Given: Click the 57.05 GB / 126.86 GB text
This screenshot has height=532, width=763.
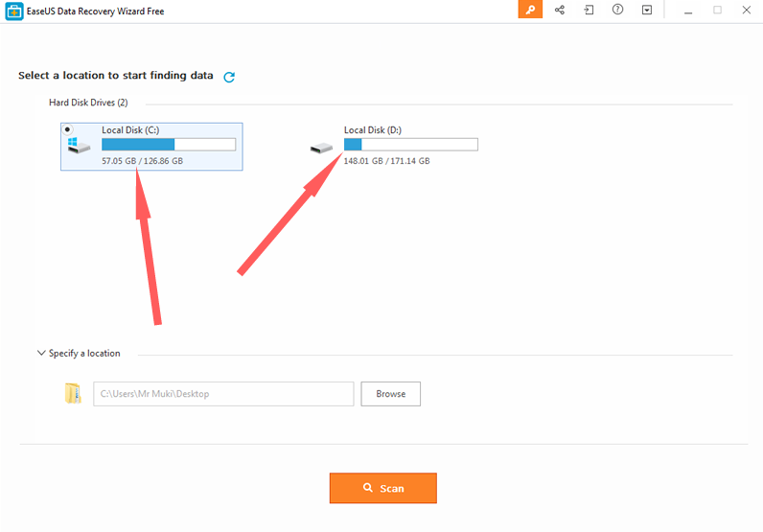Looking at the screenshot, I should click(143, 161).
